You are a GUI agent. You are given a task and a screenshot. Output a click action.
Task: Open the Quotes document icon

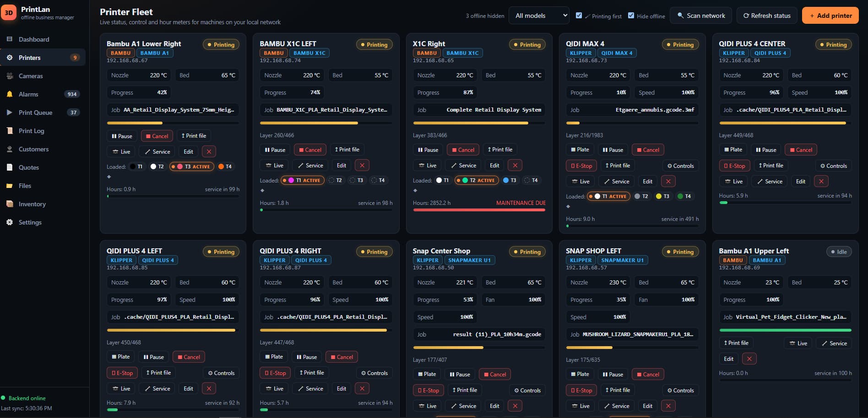click(10, 167)
